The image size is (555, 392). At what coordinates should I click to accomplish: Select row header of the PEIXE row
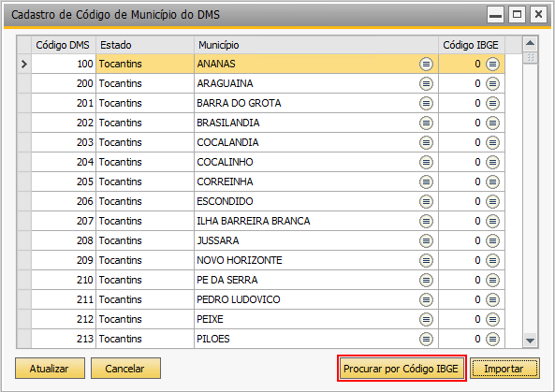[24, 319]
